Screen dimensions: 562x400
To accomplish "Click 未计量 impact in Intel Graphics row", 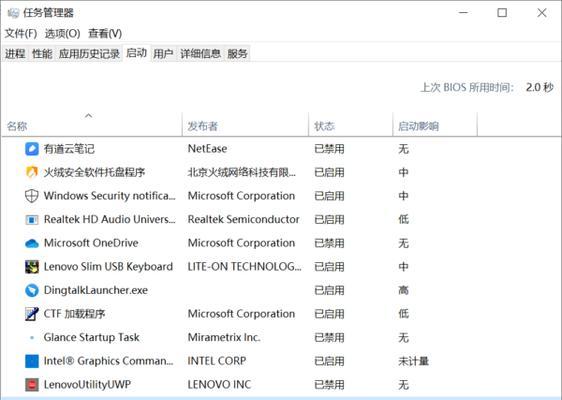I will pos(414,361).
